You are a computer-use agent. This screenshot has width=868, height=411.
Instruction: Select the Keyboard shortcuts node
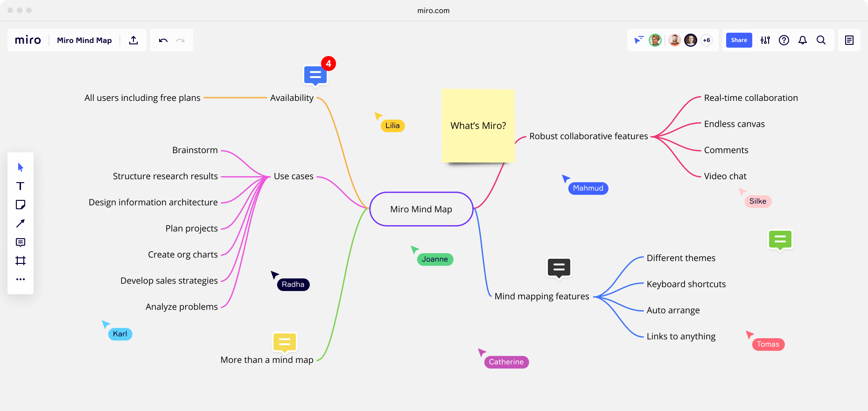coord(686,284)
